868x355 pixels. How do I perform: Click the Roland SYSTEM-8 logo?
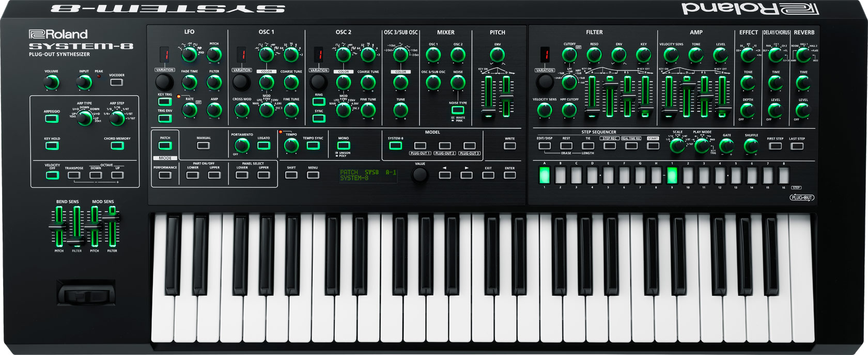81,41
